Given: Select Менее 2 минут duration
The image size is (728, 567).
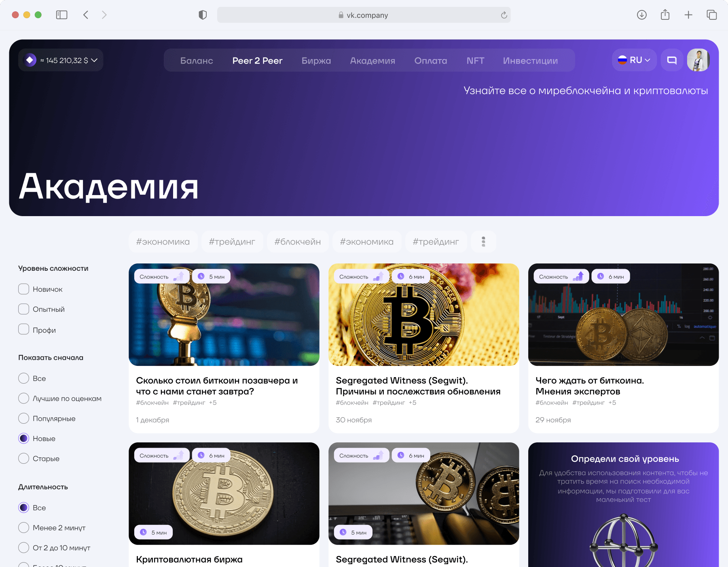Looking at the screenshot, I should point(24,527).
